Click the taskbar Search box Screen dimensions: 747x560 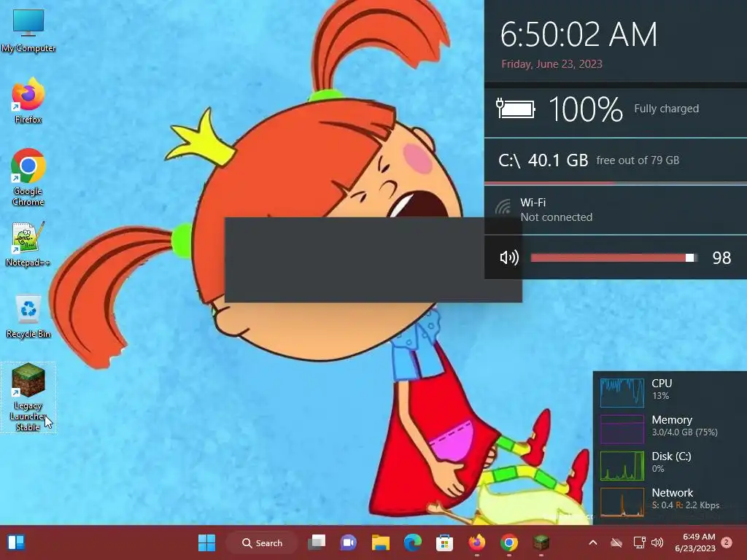pos(262,542)
